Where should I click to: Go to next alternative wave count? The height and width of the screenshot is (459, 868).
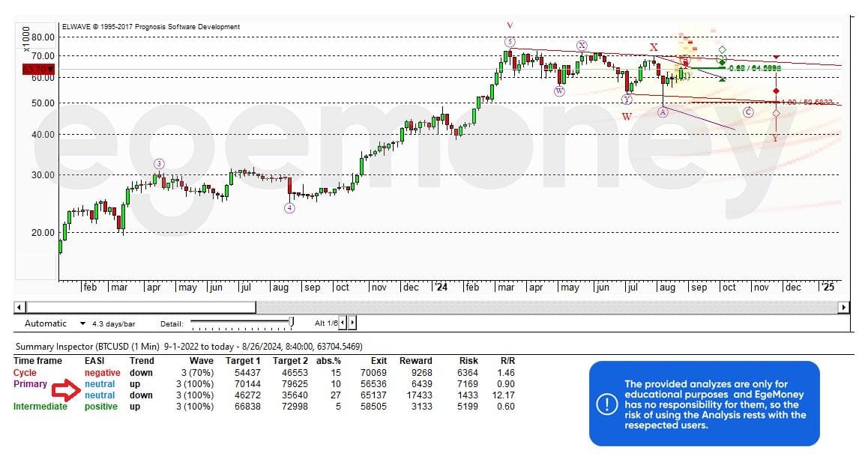pyautogui.click(x=353, y=323)
